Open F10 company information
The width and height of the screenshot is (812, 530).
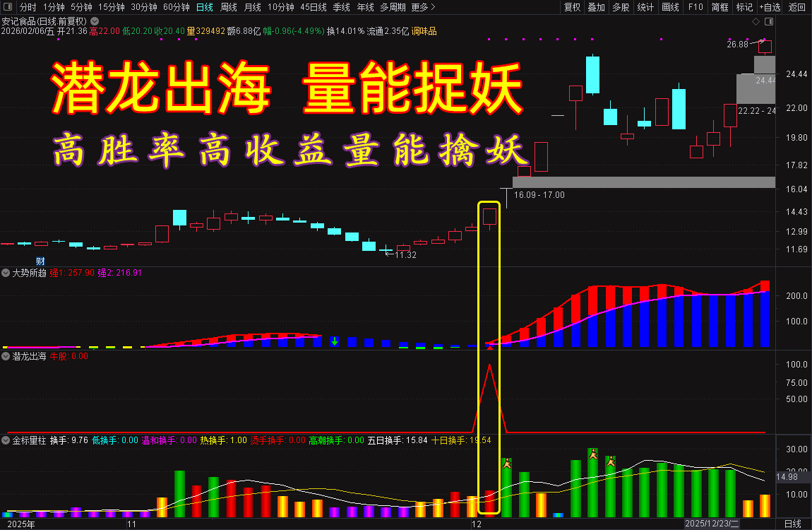pos(696,6)
